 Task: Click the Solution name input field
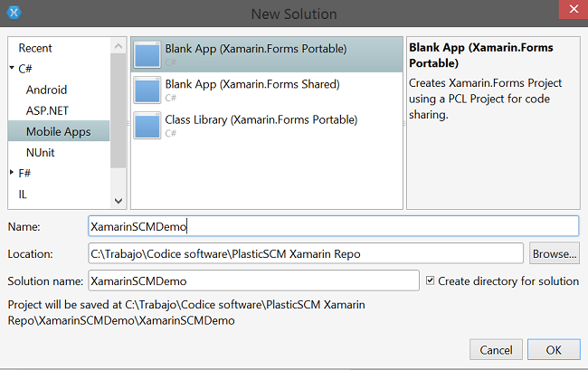(x=253, y=281)
